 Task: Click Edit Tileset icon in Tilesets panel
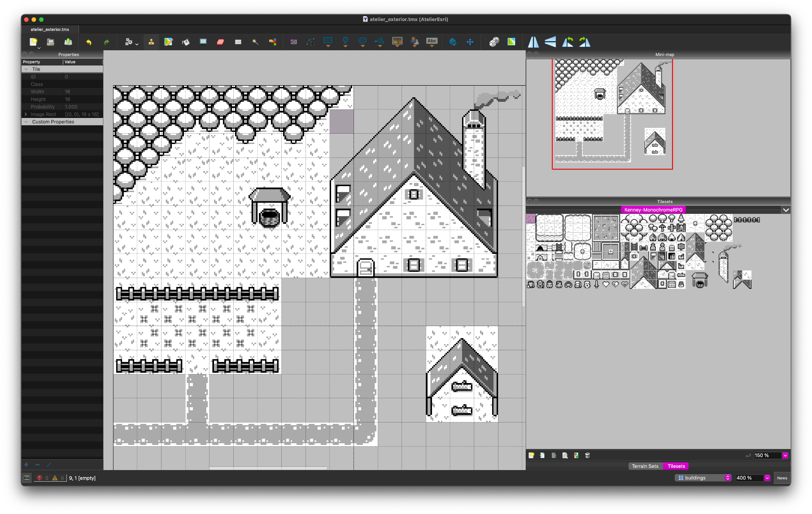[x=565, y=455]
